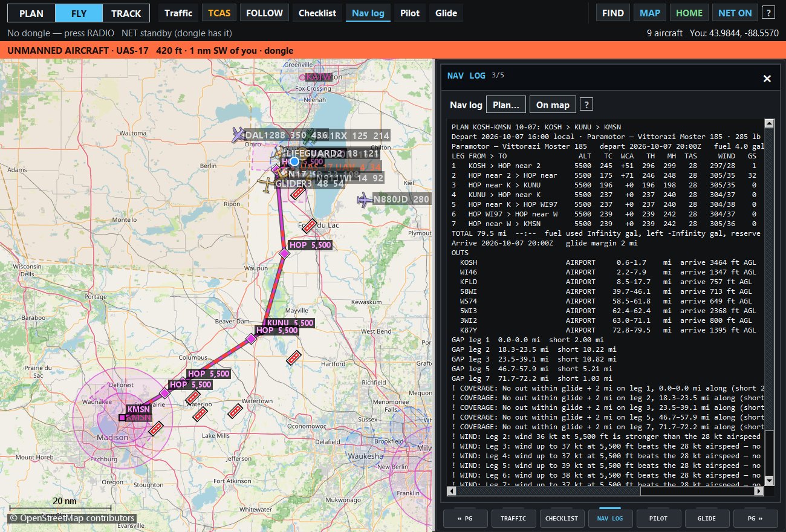Click the KMSN square waypoint marker
This screenshot has height=532, width=786.
122,418
